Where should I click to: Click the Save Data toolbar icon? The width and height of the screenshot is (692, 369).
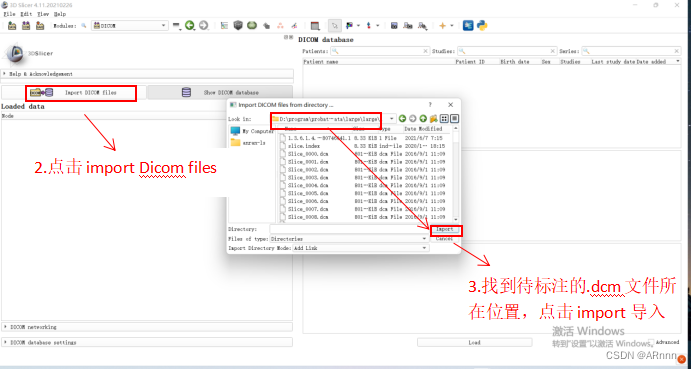[x=40, y=26]
